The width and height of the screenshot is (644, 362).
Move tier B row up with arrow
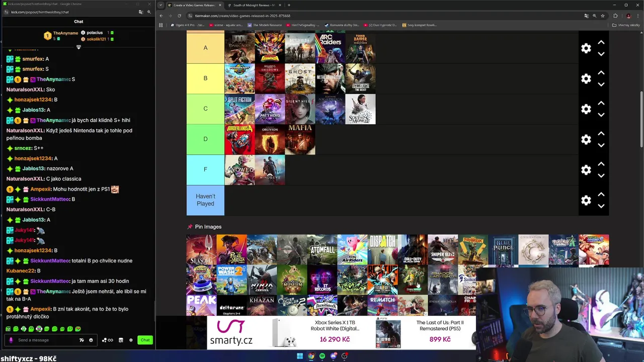click(601, 73)
